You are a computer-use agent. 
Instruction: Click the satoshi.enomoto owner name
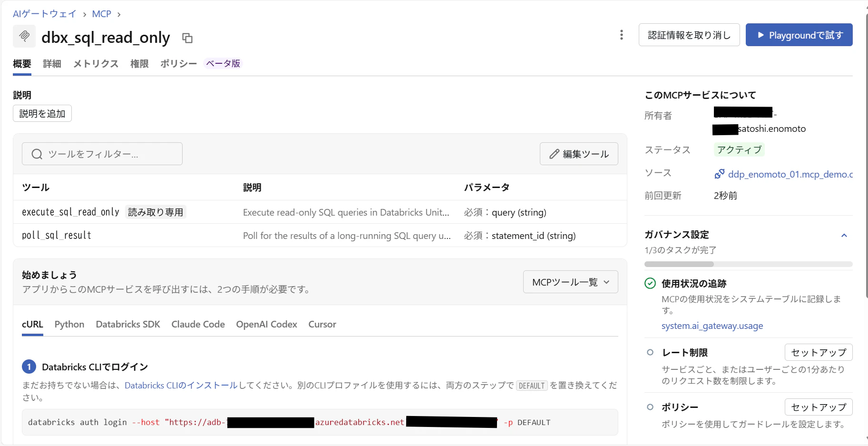coord(772,129)
